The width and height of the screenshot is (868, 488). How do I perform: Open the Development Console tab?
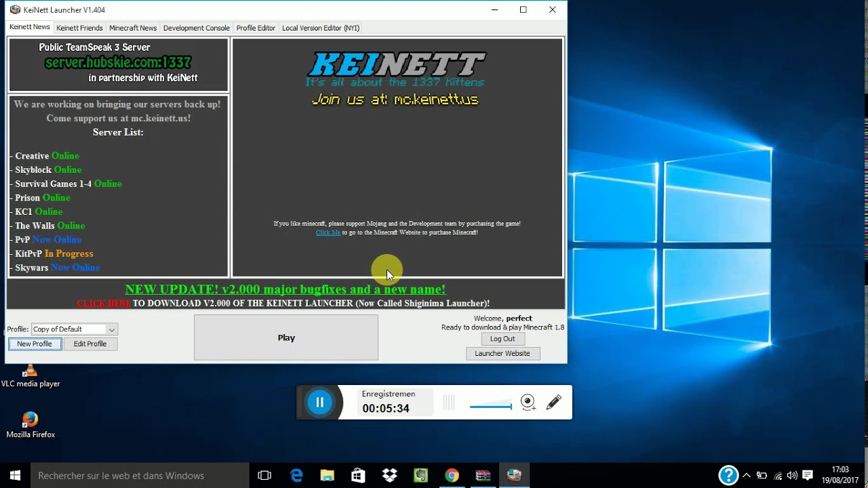tap(197, 28)
